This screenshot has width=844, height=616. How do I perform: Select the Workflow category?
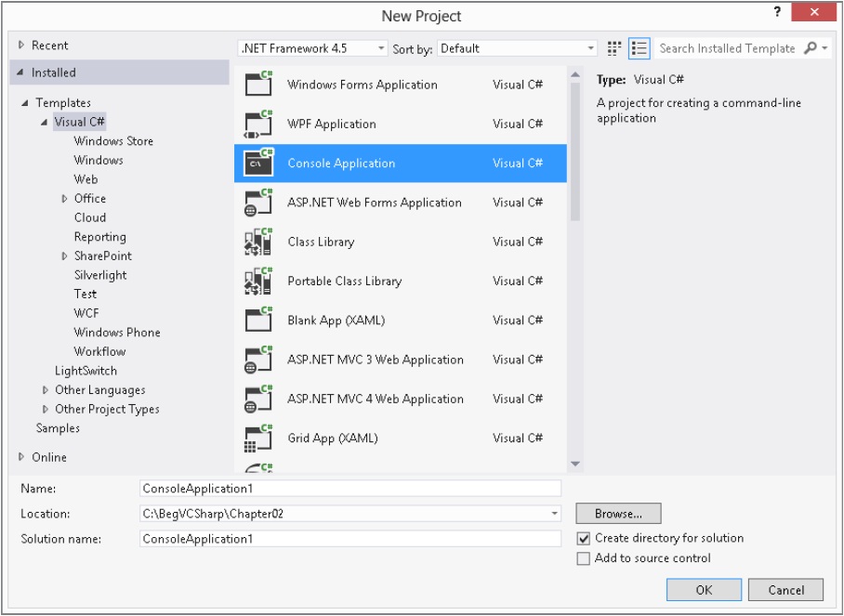(99, 351)
